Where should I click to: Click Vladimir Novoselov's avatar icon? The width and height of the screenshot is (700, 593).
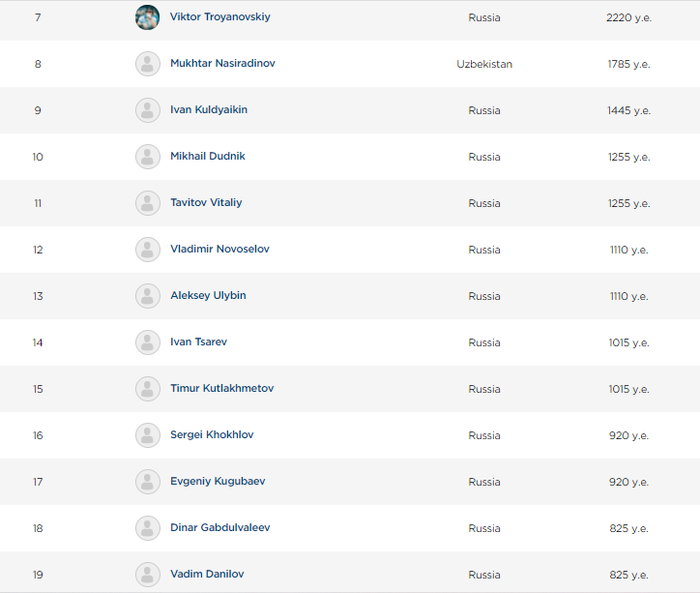148,249
